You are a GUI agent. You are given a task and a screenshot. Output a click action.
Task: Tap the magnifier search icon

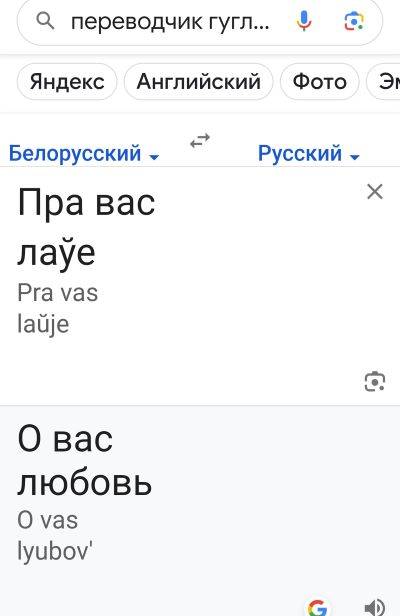(45, 21)
